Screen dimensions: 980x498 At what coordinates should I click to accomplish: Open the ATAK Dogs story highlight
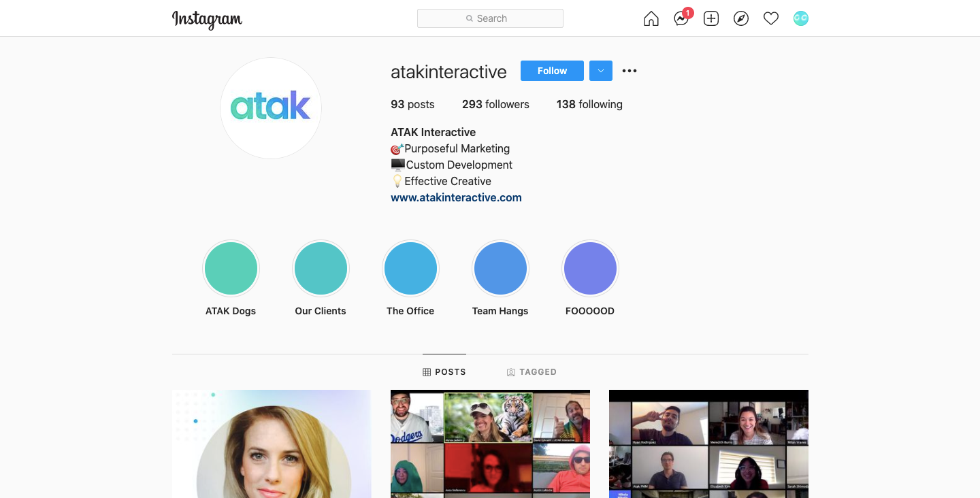[x=231, y=269]
